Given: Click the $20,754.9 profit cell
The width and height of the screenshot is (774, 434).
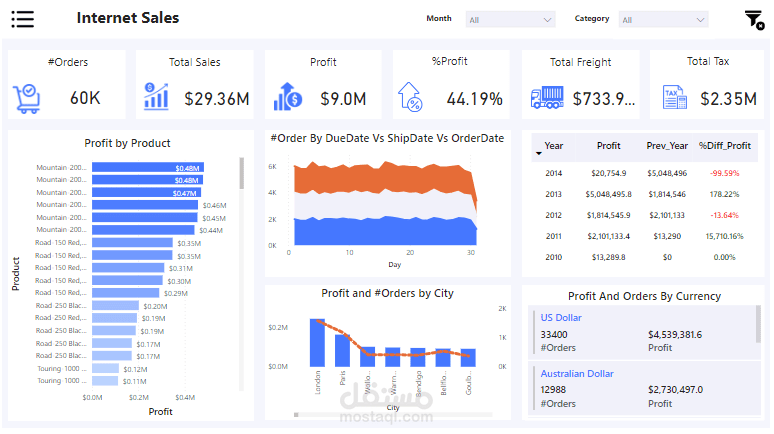Looking at the screenshot, I should pos(609,173).
